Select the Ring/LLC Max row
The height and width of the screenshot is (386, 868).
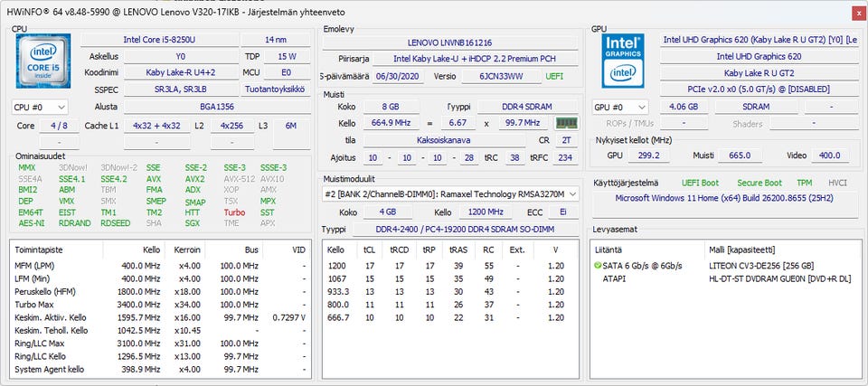pos(161,344)
